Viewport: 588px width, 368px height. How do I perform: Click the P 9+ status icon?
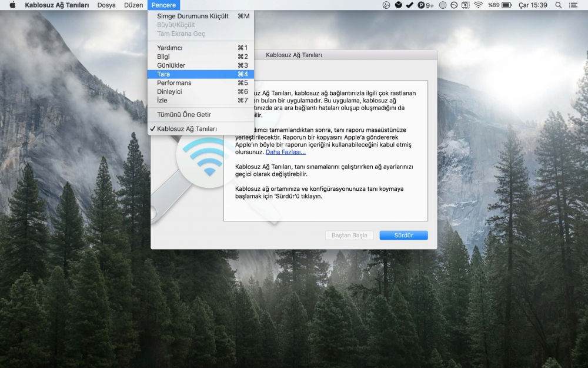(426, 5)
